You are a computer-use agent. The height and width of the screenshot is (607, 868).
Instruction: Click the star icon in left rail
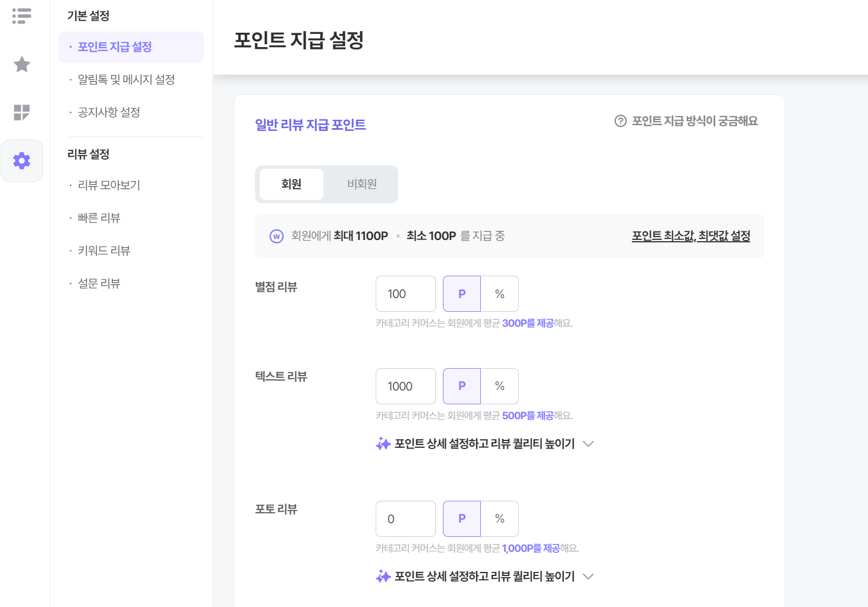pos(22,64)
